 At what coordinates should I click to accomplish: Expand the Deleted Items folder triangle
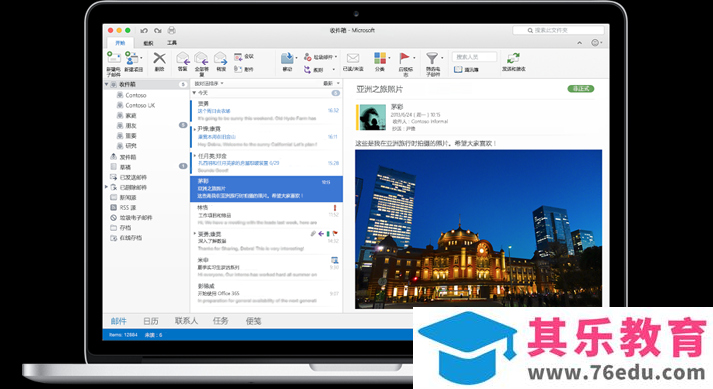[106, 187]
